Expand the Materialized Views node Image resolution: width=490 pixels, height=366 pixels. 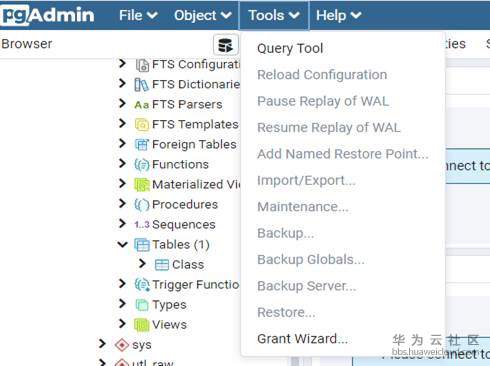122,183
